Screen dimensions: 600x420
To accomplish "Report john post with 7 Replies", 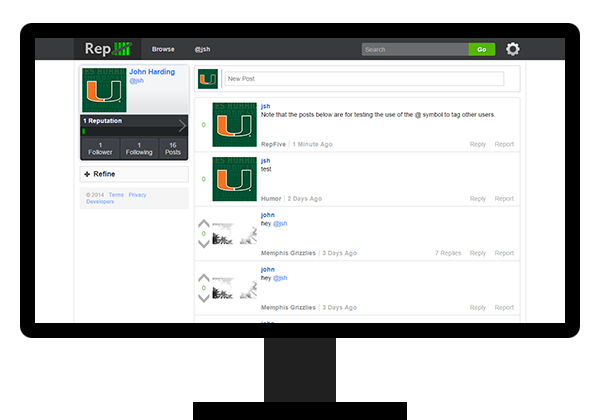I will pos(504,253).
